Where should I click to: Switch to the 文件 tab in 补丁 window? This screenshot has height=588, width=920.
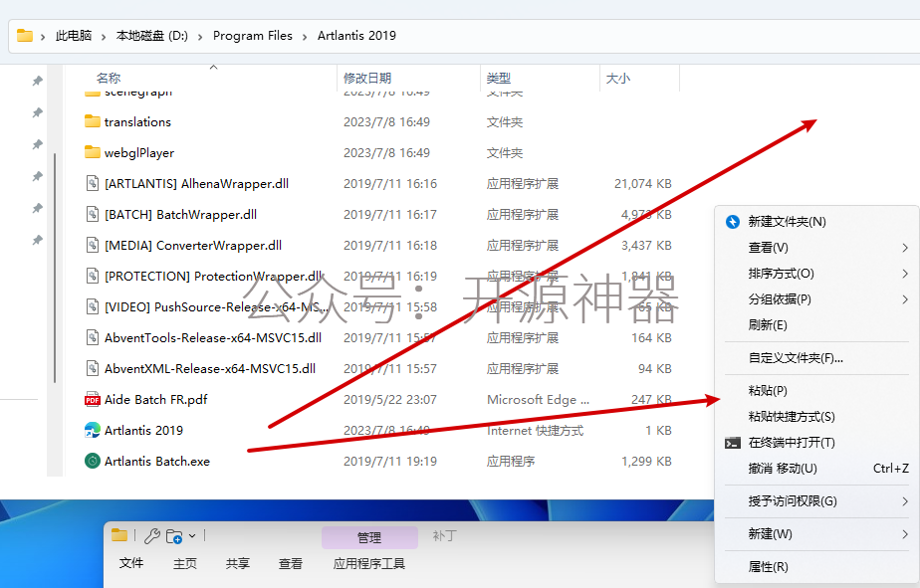[x=131, y=563]
